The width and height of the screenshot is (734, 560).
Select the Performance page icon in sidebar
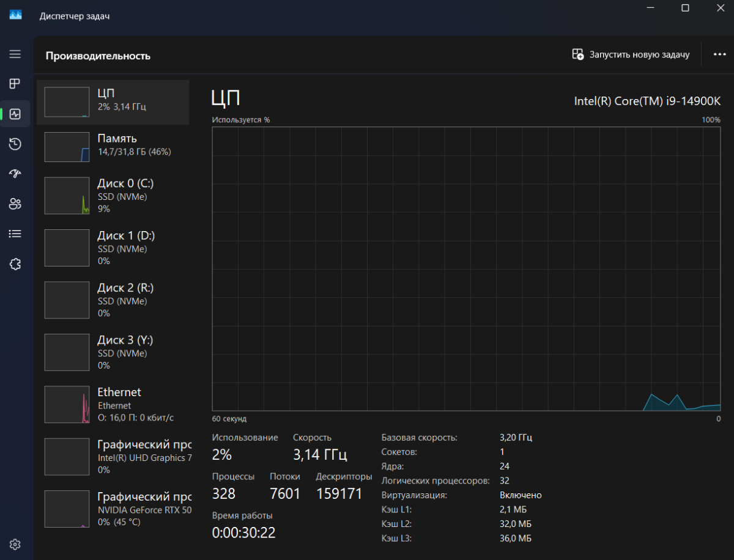15,114
